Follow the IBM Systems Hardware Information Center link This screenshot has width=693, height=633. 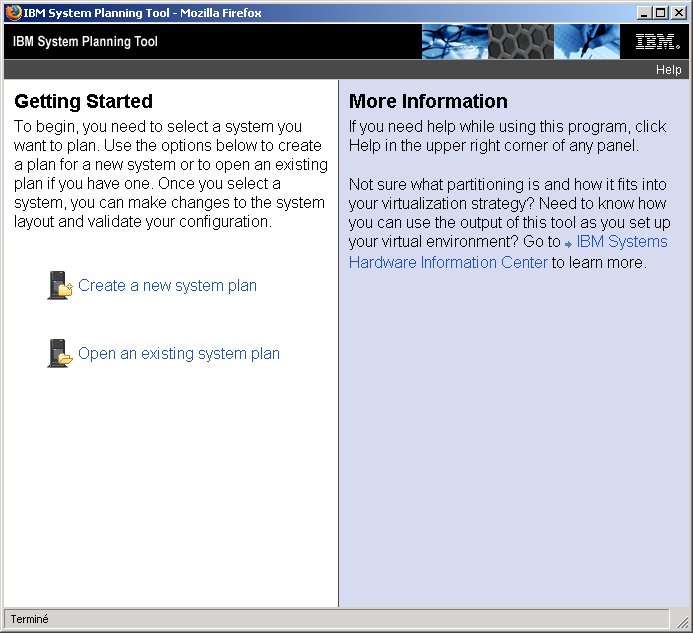pyautogui.click(x=508, y=252)
